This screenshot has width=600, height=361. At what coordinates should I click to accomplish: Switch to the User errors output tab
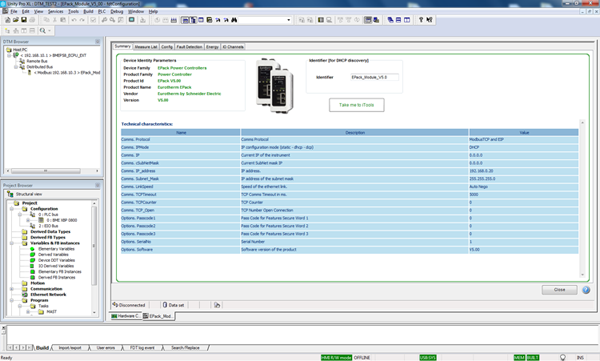106,348
